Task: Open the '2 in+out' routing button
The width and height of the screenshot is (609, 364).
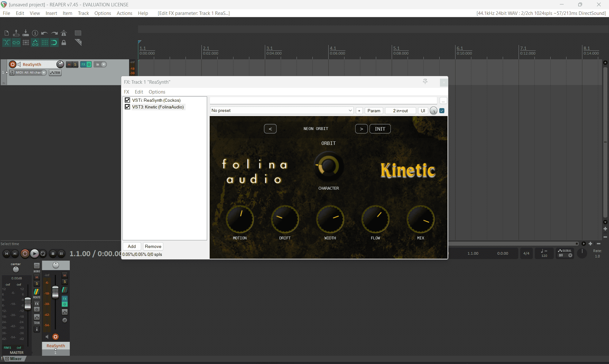Action: point(400,111)
